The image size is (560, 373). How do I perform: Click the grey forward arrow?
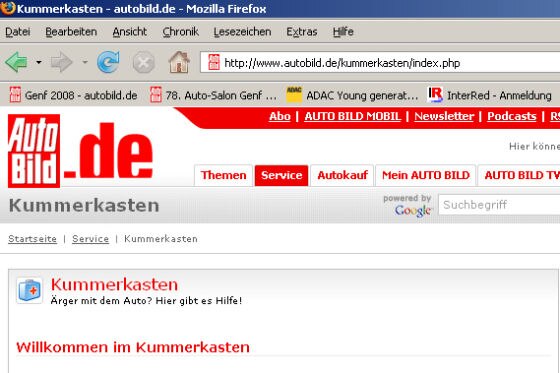pyautogui.click(x=61, y=62)
